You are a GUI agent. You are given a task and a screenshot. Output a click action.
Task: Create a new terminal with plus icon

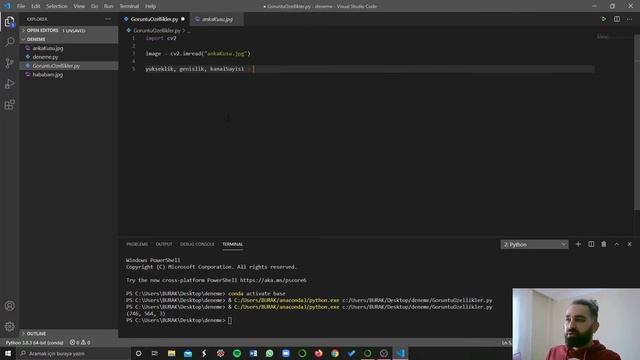[578, 244]
